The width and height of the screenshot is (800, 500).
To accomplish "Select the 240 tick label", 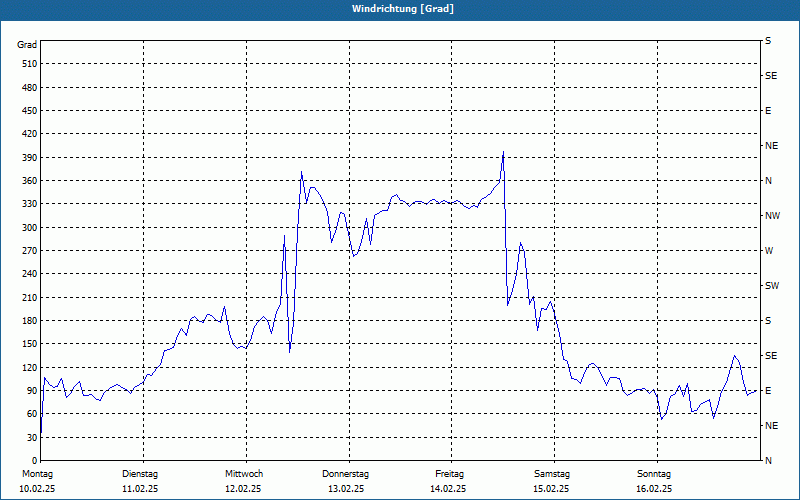I will 30,274.
